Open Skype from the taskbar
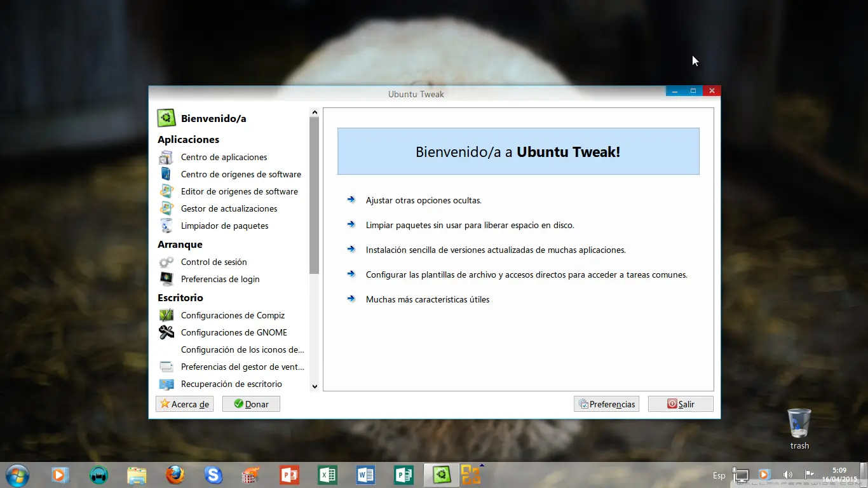 pos(213,475)
